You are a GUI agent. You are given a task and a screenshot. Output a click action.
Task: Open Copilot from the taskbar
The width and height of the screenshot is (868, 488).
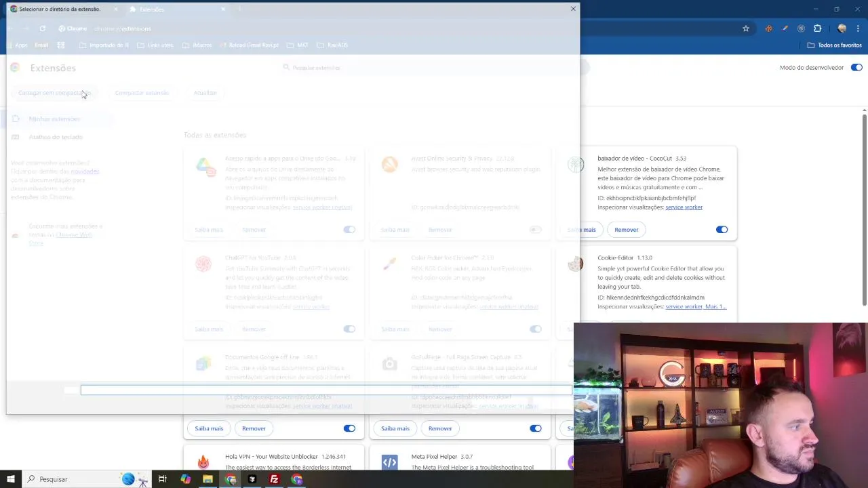pos(185,479)
